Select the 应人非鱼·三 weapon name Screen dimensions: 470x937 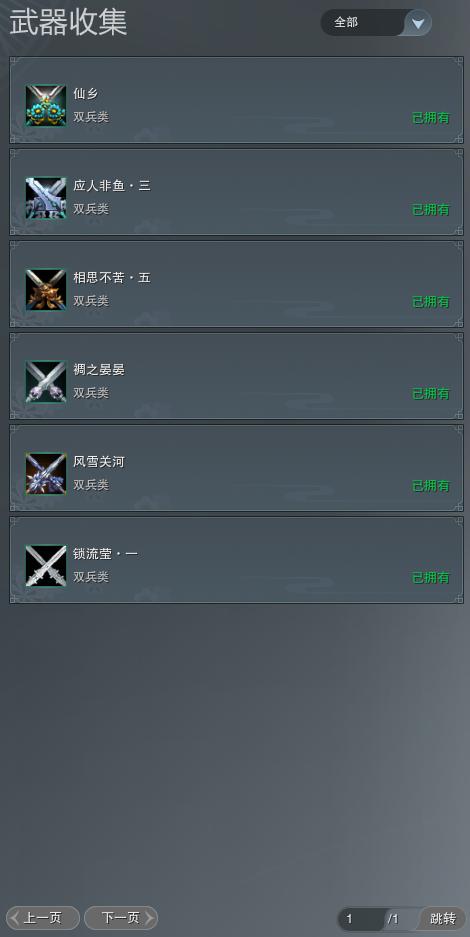112,186
